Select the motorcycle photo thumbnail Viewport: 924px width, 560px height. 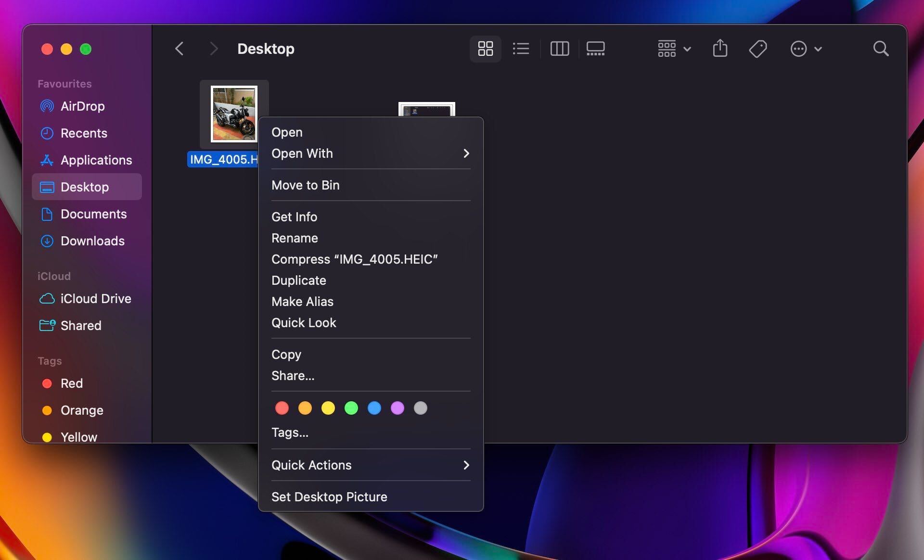click(x=234, y=114)
